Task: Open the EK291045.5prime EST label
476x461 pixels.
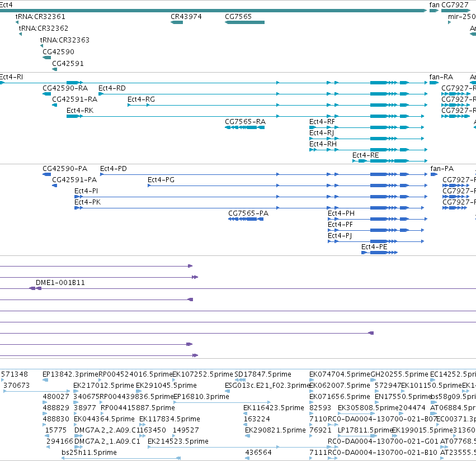Action: click(166, 386)
